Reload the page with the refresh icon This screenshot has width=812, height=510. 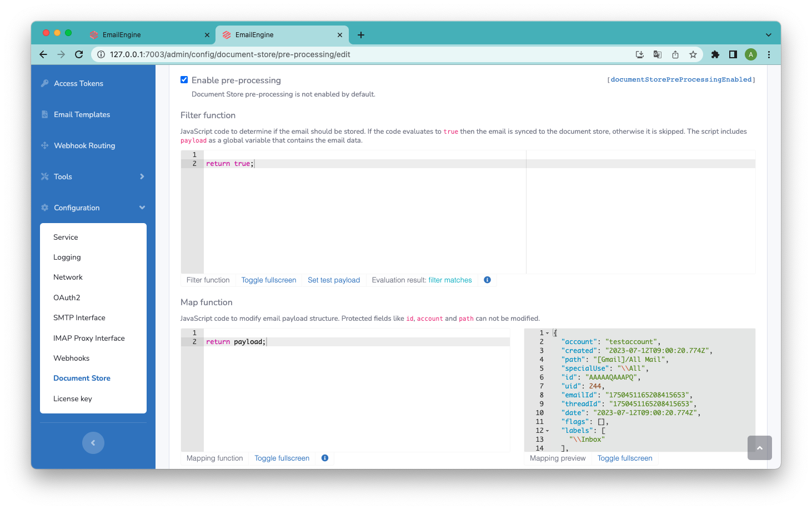tap(79, 54)
